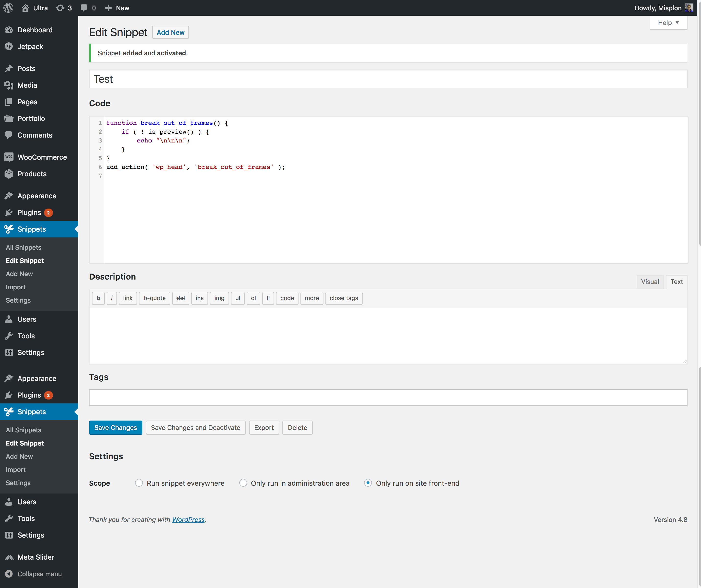The height and width of the screenshot is (588, 701).
Task: Click the Save Changes button
Action: [x=115, y=427]
